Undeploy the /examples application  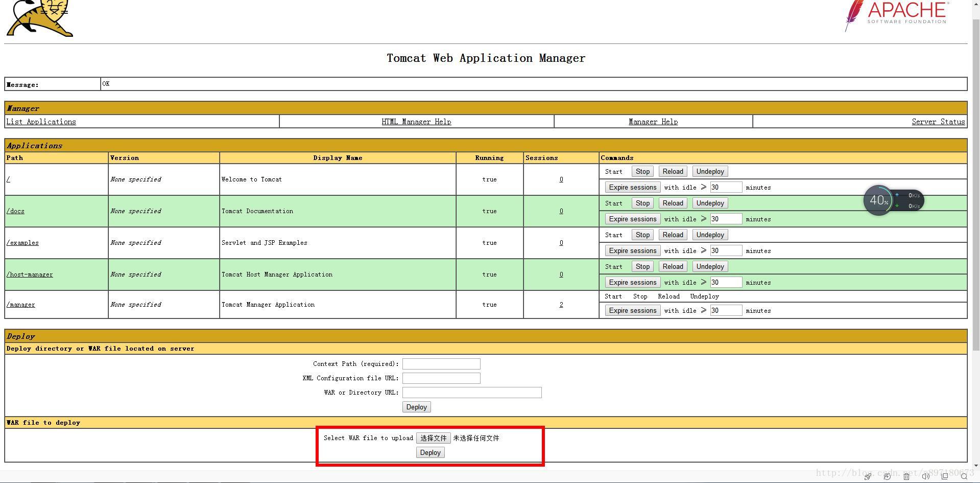710,235
